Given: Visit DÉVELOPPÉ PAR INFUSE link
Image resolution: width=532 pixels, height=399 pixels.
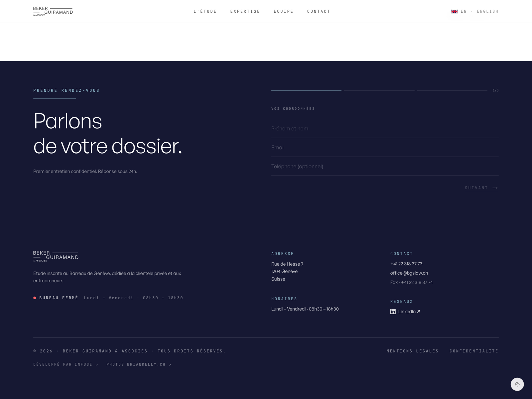Looking at the screenshot, I should [x=66, y=364].
